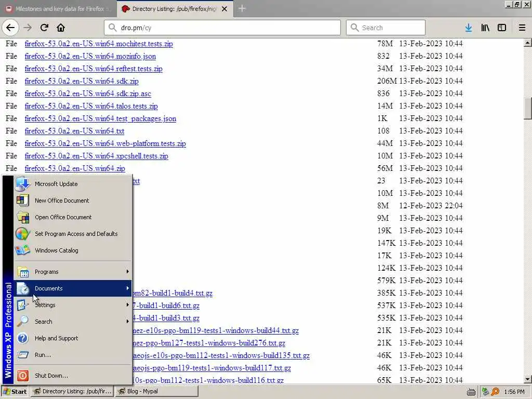Open win64.web-platform.tests.zip link
Screen dimensions: 532x399
point(105,143)
